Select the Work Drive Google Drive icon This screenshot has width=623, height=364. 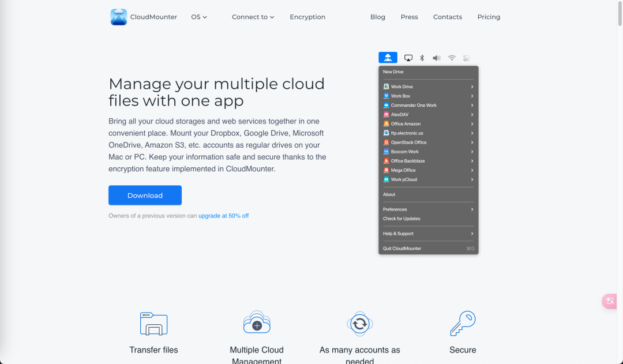click(386, 87)
